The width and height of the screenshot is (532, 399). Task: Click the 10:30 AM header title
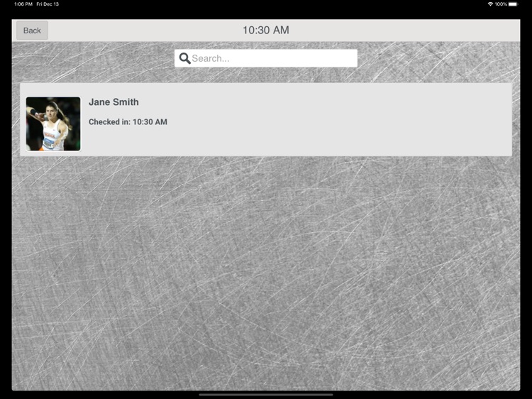pyautogui.click(x=266, y=30)
